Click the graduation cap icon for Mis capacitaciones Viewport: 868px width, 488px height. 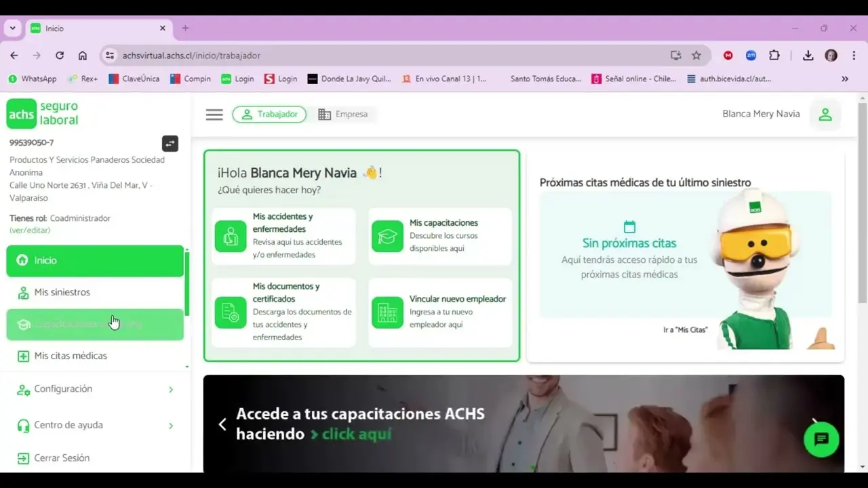point(387,237)
